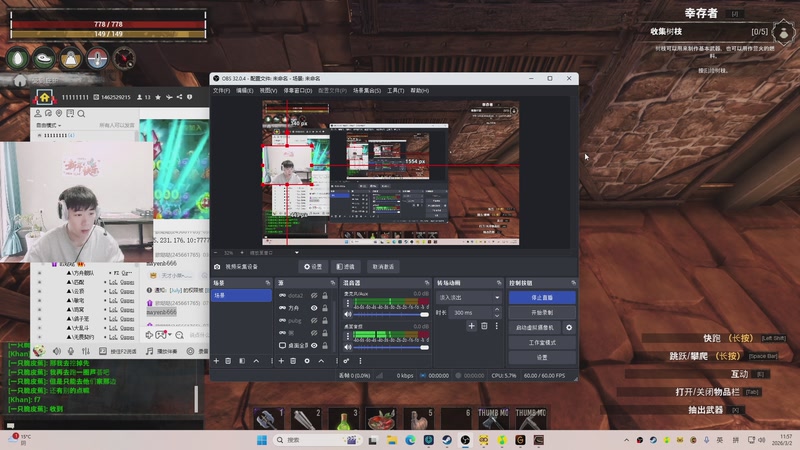Screen dimensions: 800x450
Task: Open Mic/Aux channel options dots
Action: click(348, 303)
